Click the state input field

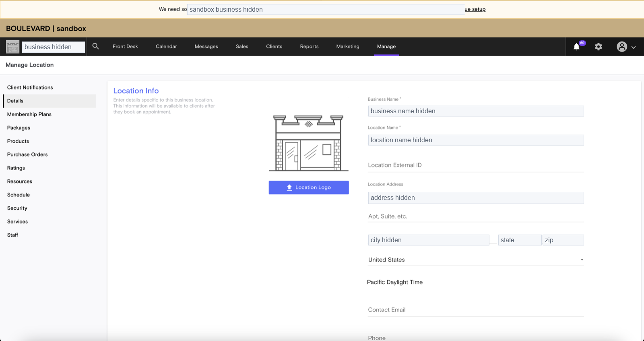pyautogui.click(x=520, y=240)
